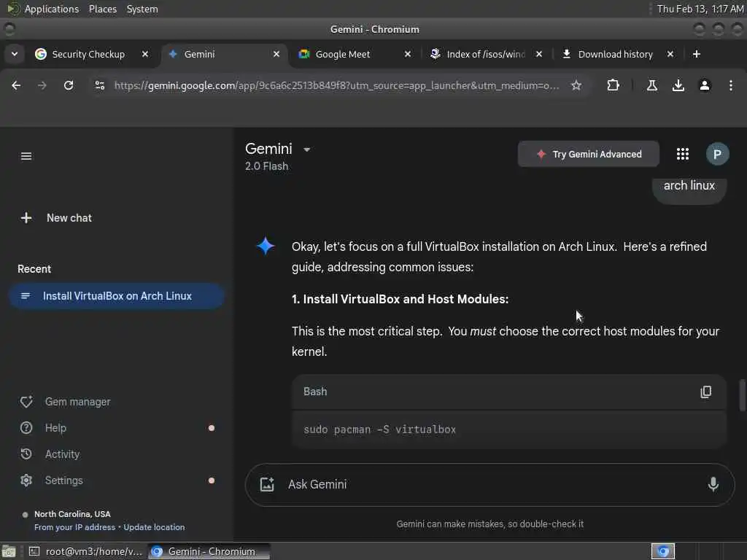Go back to the previous page

pos(16,85)
